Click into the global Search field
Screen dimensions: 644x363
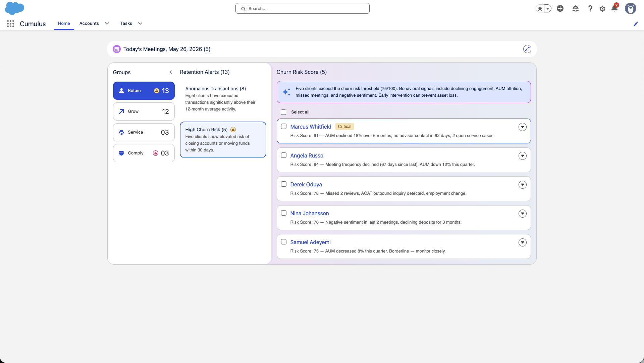click(x=303, y=9)
